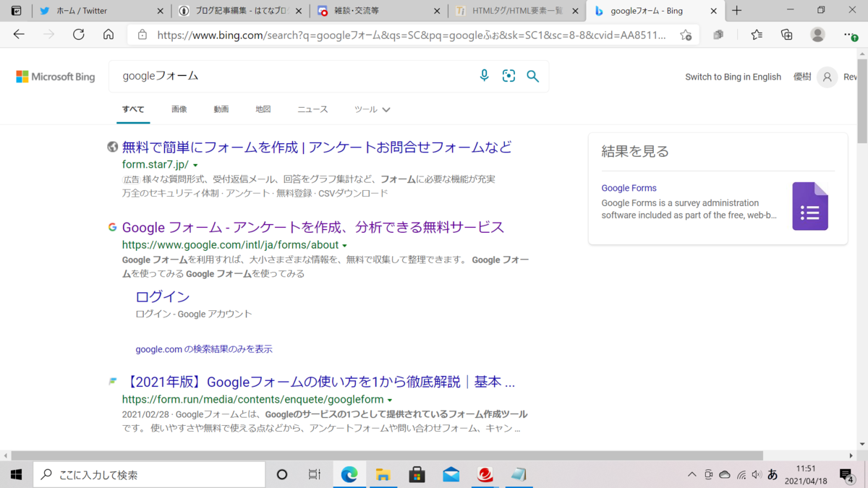The height and width of the screenshot is (488, 868).
Task: Open the Collections icon in the toolbar
Action: click(x=787, y=34)
